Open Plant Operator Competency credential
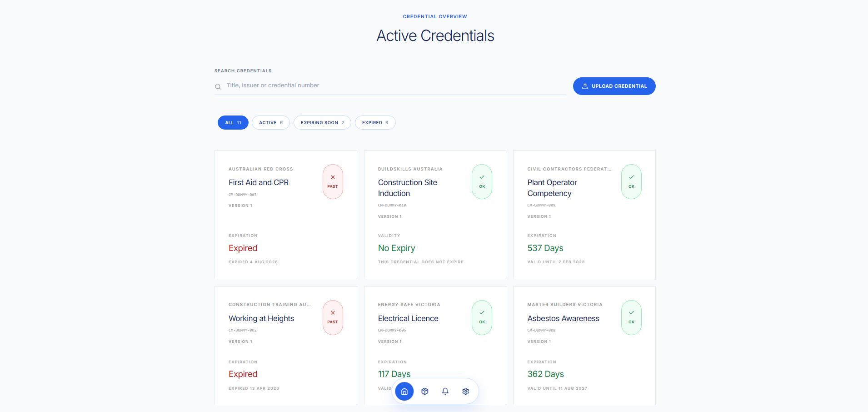This screenshot has height=412, width=868. 584,215
